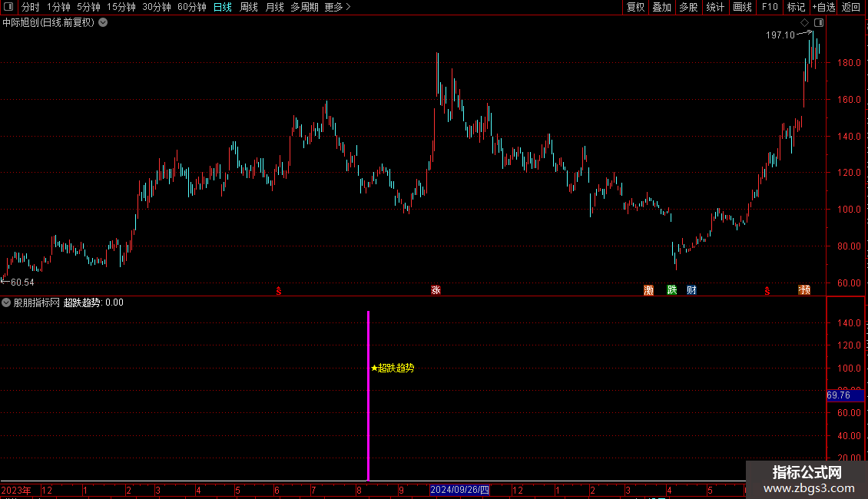Select the 5分钟 period
Screen dimensions: 868x499
(x=88, y=7)
